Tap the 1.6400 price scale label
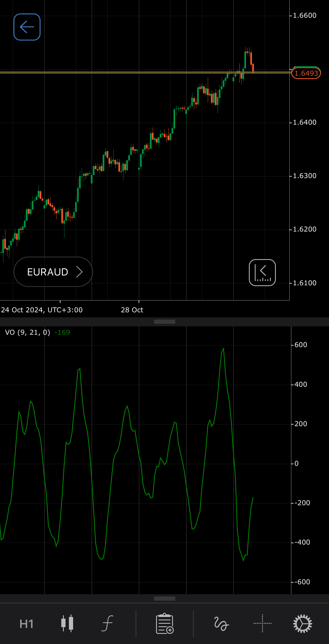 coord(305,122)
